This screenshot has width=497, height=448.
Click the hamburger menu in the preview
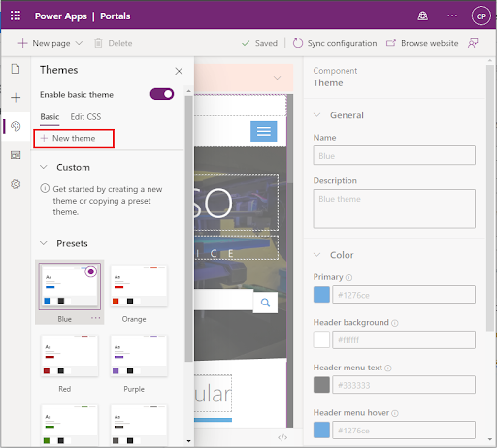[x=264, y=131]
